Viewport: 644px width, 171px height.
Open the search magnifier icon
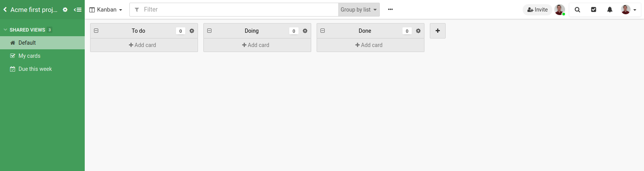(577, 10)
